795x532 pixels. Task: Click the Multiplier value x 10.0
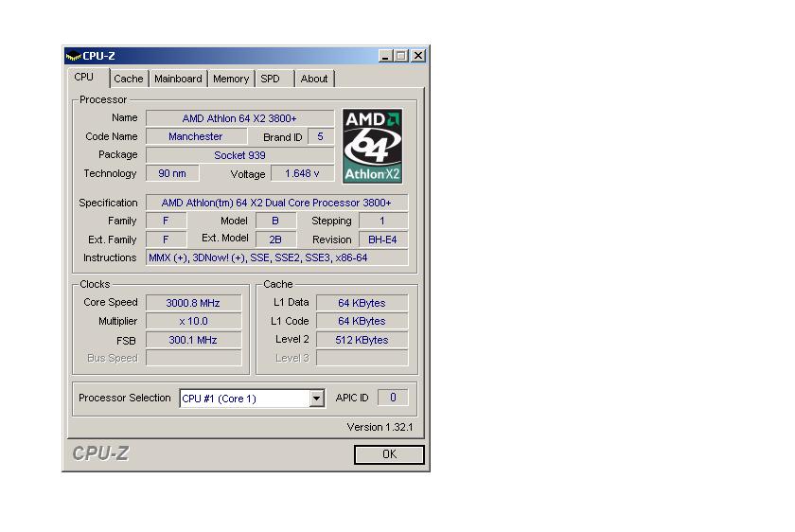click(193, 321)
